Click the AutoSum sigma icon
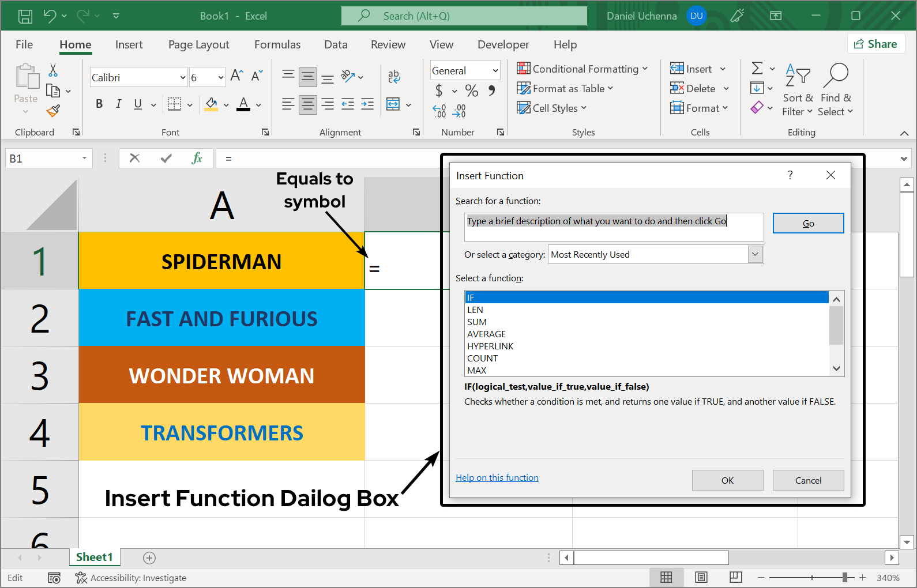The image size is (917, 588). (757, 69)
